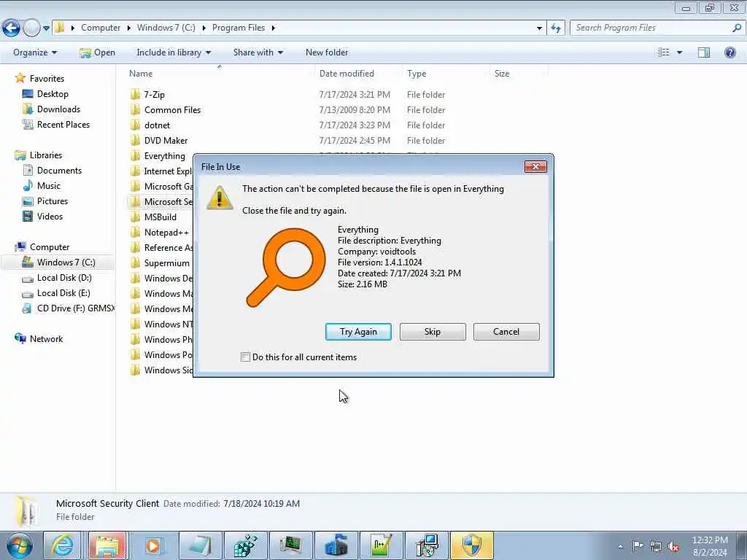Click Windows Explorer taskbar icon
Screen dimensions: 747x560
point(107,545)
